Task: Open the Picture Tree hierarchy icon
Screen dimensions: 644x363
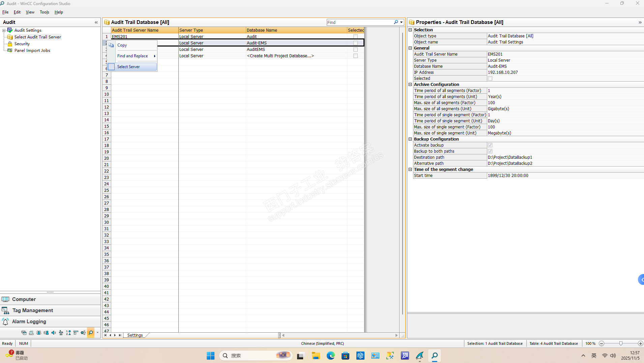Action: [x=61, y=333]
